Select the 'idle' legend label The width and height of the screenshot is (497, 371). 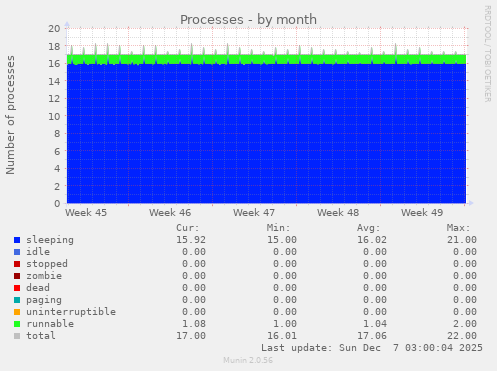(38, 252)
